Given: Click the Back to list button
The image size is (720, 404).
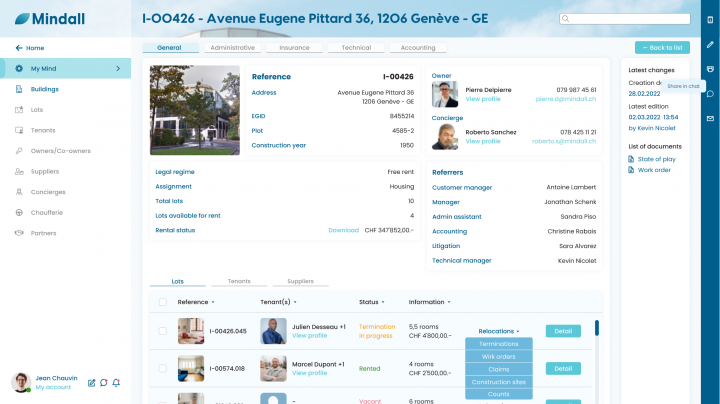Looking at the screenshot, I should coord(662,48).
